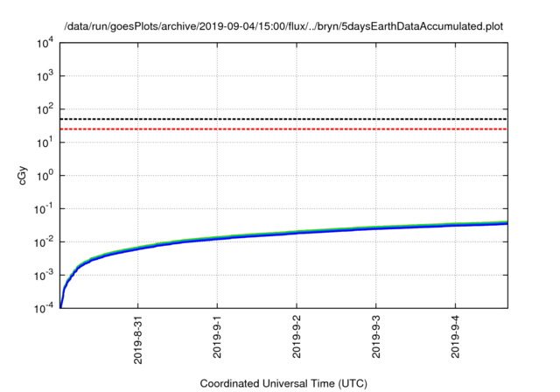
Task: Click the 10^4 y-axis tick label
Action: click(45, 43)
